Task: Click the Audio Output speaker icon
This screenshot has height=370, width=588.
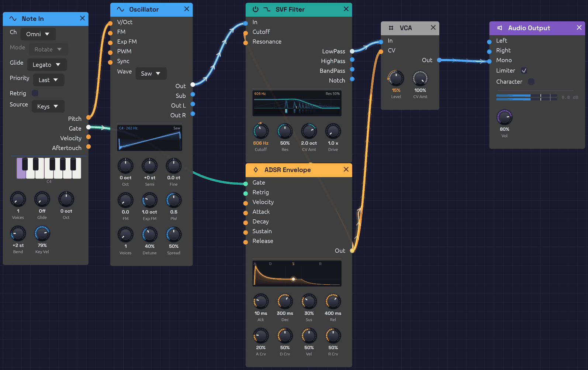Action: point(499,28)
